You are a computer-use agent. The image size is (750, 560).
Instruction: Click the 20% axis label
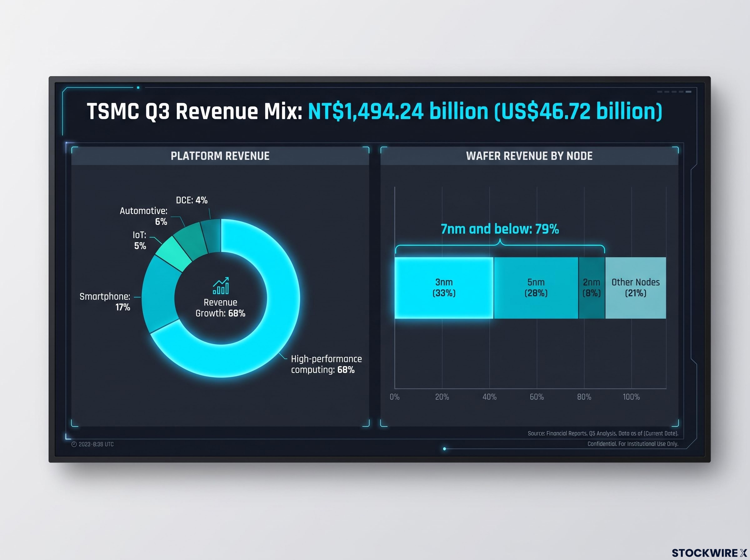tap(442, 397)
